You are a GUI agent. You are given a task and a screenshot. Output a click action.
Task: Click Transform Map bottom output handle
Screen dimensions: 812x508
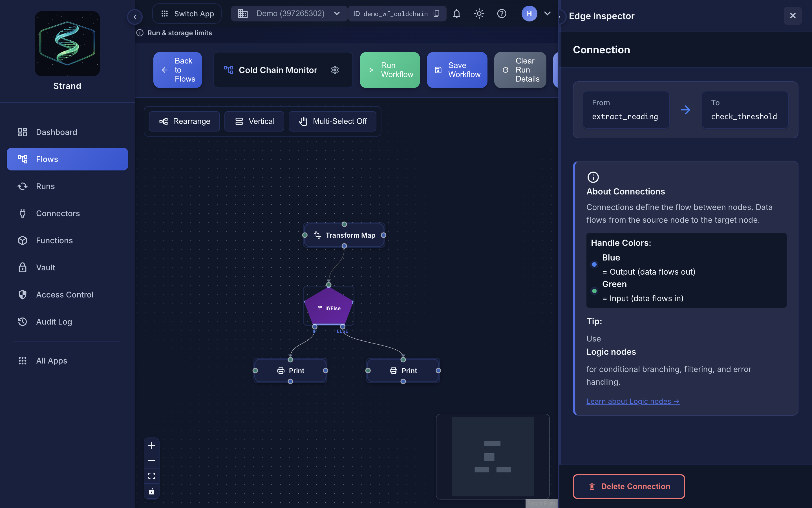pyautogui.click(x=344, y=246)
